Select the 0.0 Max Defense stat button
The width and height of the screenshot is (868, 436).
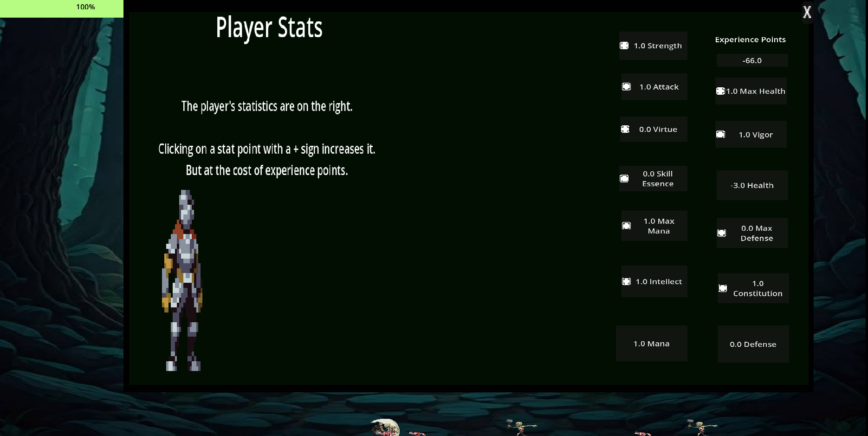pos(756,233)
